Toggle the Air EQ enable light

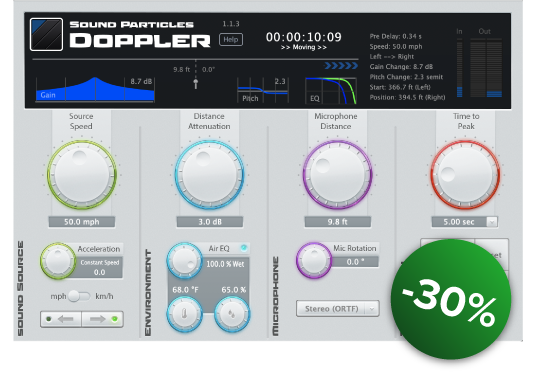(244, 248)
